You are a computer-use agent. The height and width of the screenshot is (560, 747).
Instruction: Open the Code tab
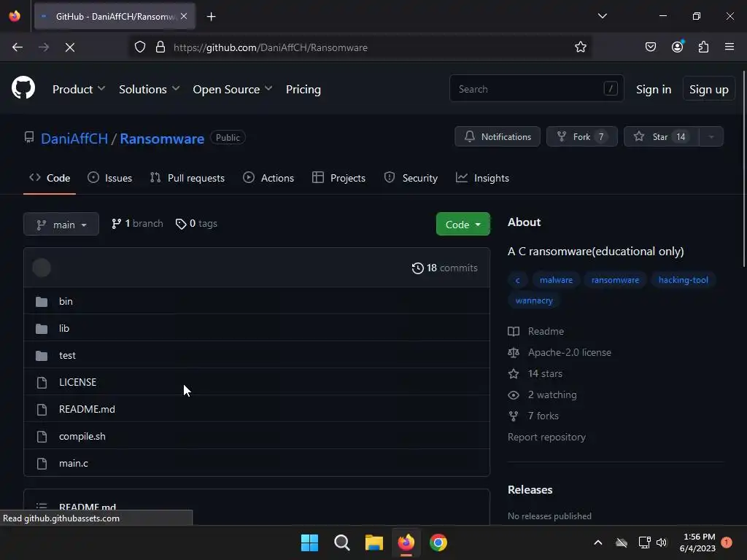coord(50,178)
